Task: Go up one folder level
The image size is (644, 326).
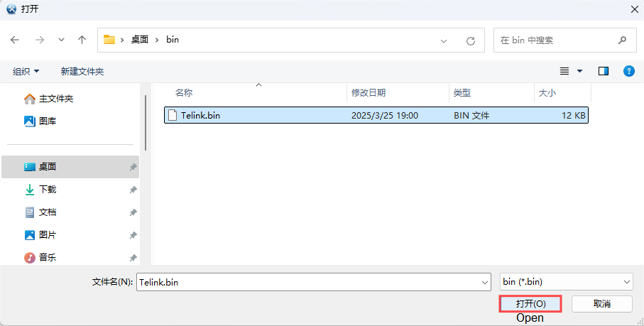Action: [82, 40]
